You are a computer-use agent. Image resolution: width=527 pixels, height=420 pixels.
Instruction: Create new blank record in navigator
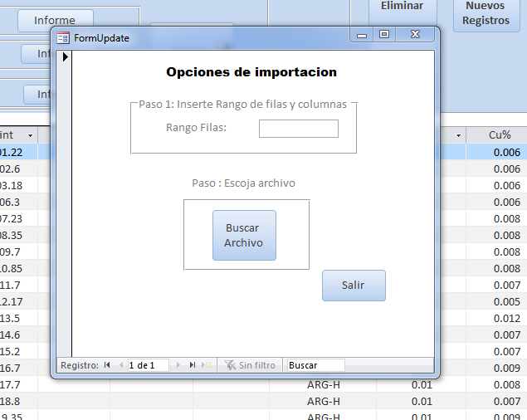[207, 365]
